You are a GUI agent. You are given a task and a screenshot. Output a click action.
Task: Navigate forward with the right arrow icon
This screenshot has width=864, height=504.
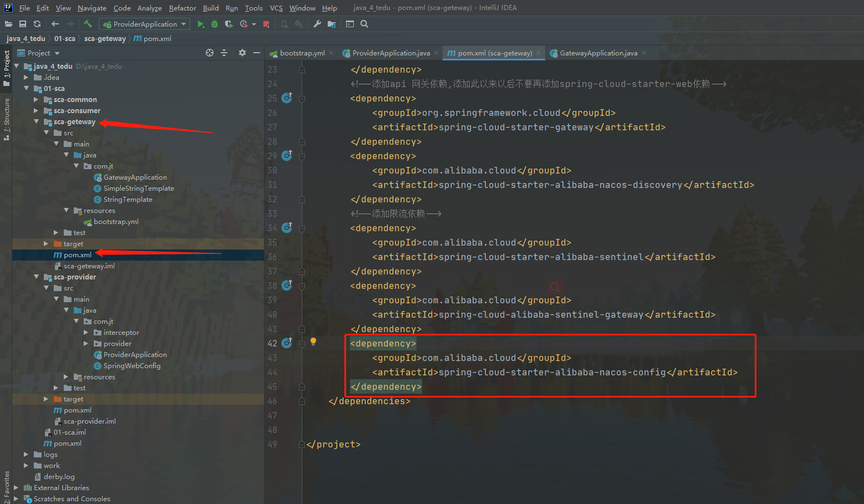[x=70, y=24]
